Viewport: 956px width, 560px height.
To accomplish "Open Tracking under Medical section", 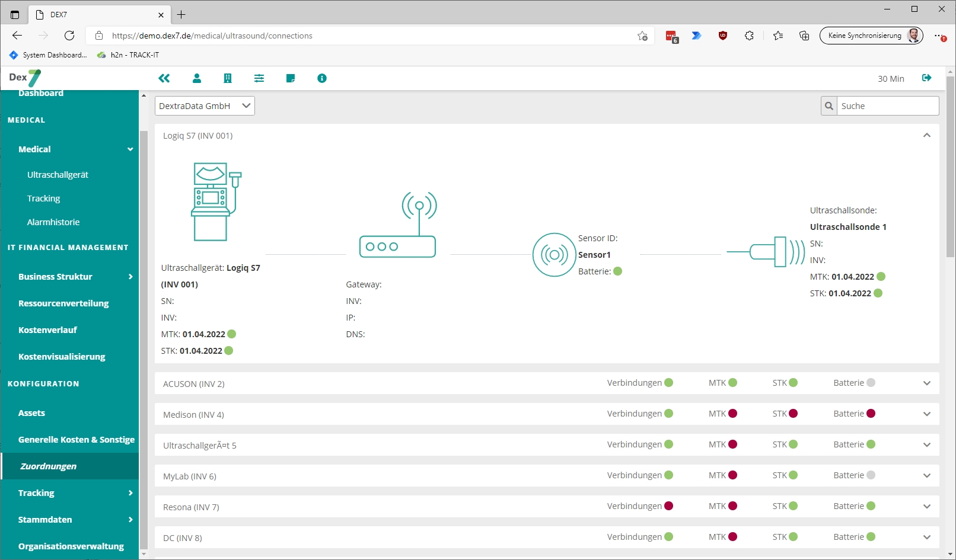I will pos(43,199).
